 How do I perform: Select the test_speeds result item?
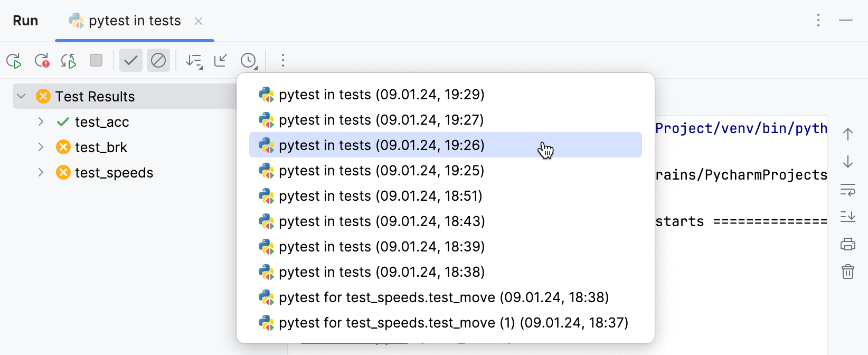pos(114,173)
